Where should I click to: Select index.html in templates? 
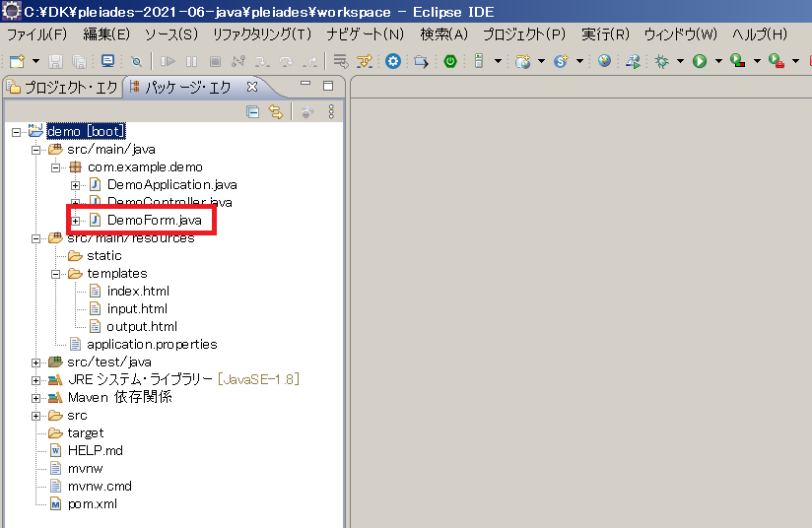(x=138, y=291)
